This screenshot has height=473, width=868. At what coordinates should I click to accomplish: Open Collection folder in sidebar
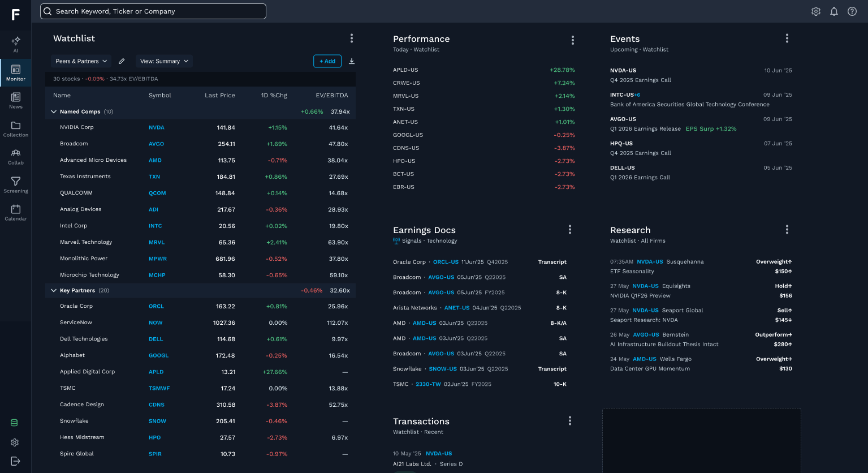point(16,129)
